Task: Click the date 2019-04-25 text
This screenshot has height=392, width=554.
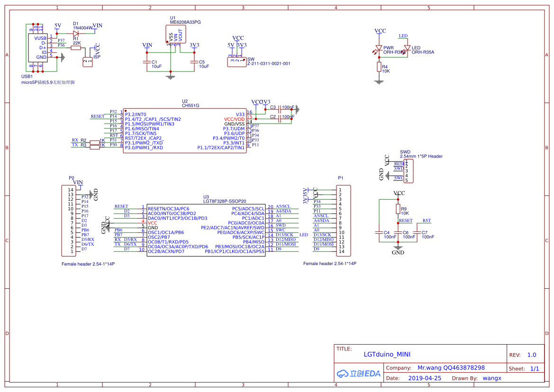Action: [x=424, y=378]
